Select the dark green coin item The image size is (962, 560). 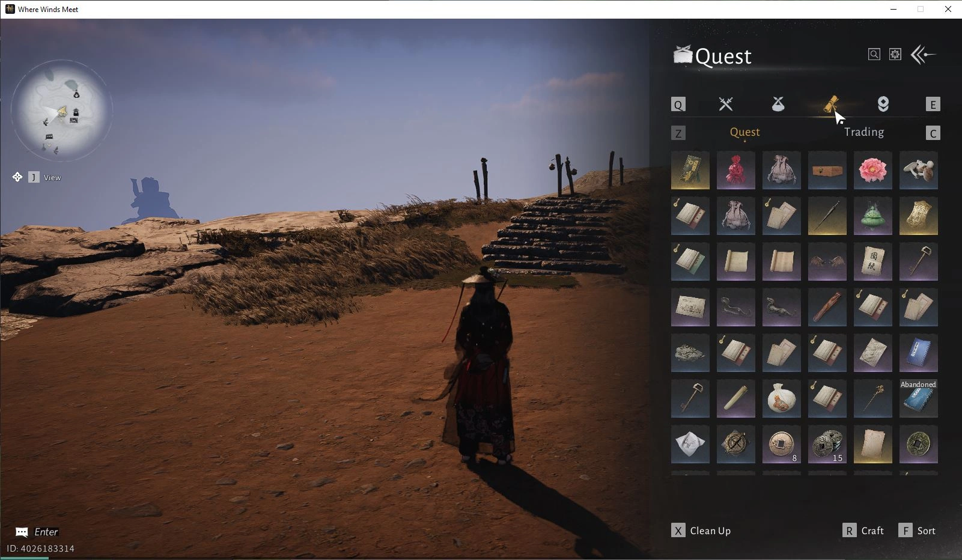pos(918,444)
